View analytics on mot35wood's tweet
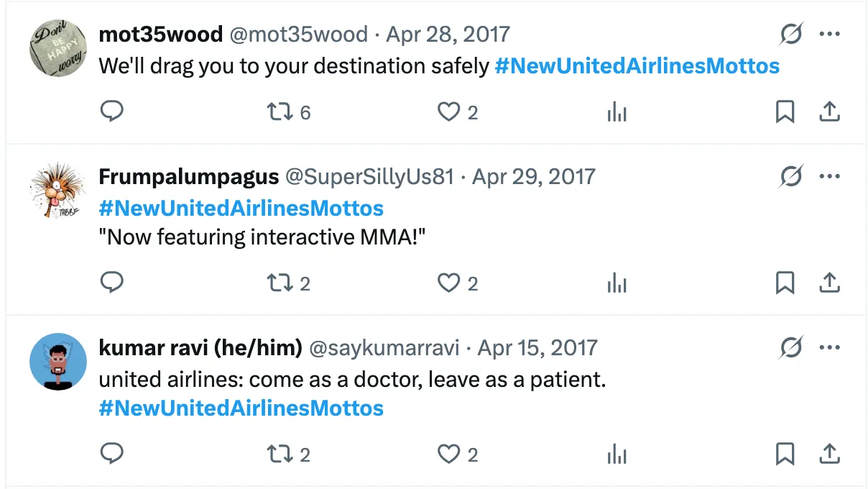 click(x=617, y=112)
